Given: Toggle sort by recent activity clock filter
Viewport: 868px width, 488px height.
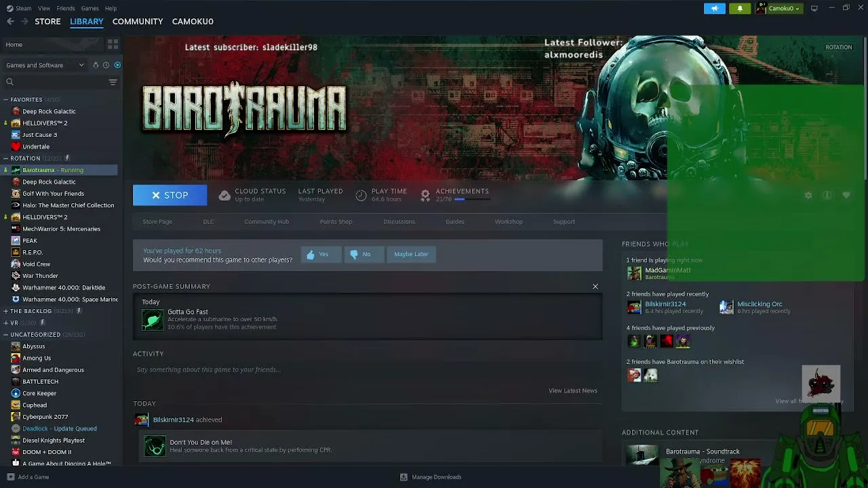Looking at the screenshot, I should pos(106,65).
